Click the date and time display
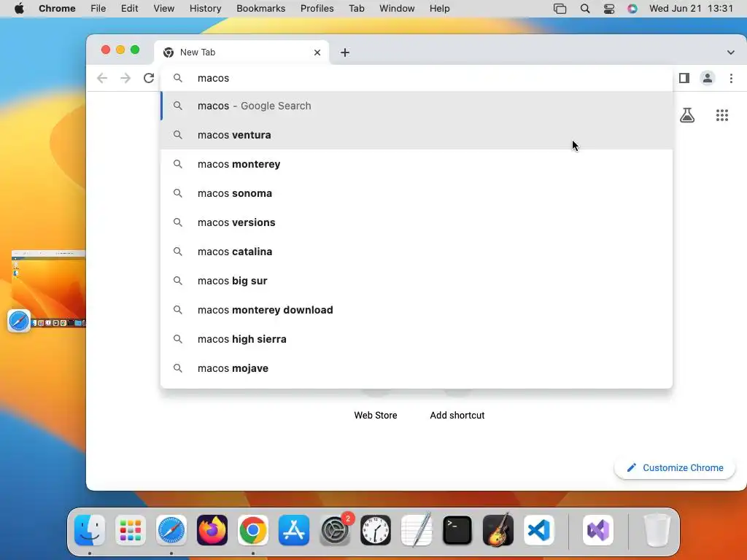Image resolution: width=747 pixels, height=560 pixels. point(691,9)
